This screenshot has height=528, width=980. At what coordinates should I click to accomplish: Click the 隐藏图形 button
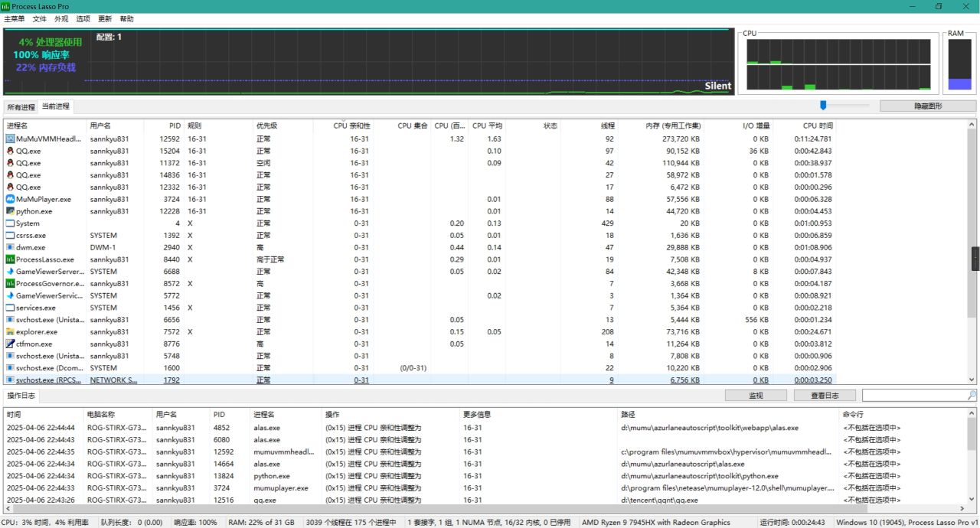coord(928,106)
